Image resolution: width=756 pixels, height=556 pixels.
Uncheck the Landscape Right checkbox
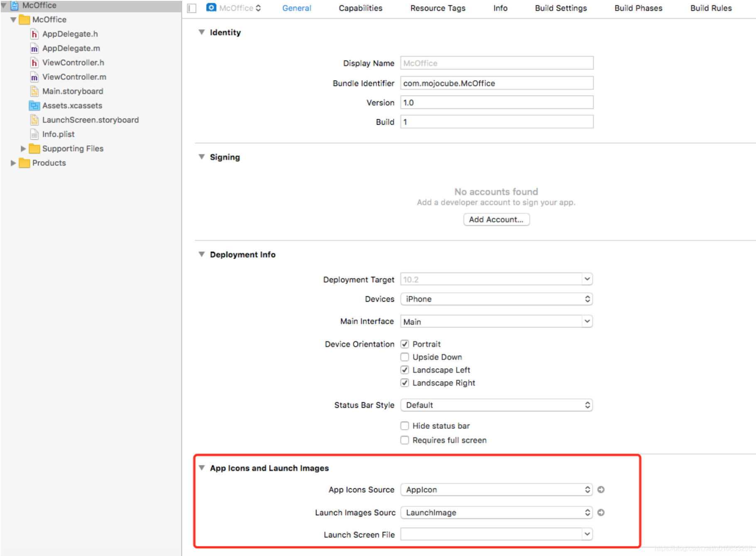[x=405, y=383]
